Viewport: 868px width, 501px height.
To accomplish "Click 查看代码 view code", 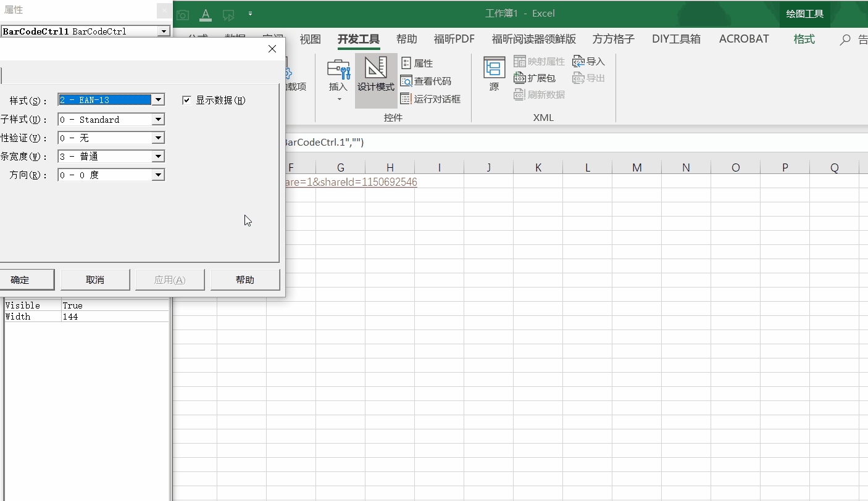I will click(x=426, y=81).
